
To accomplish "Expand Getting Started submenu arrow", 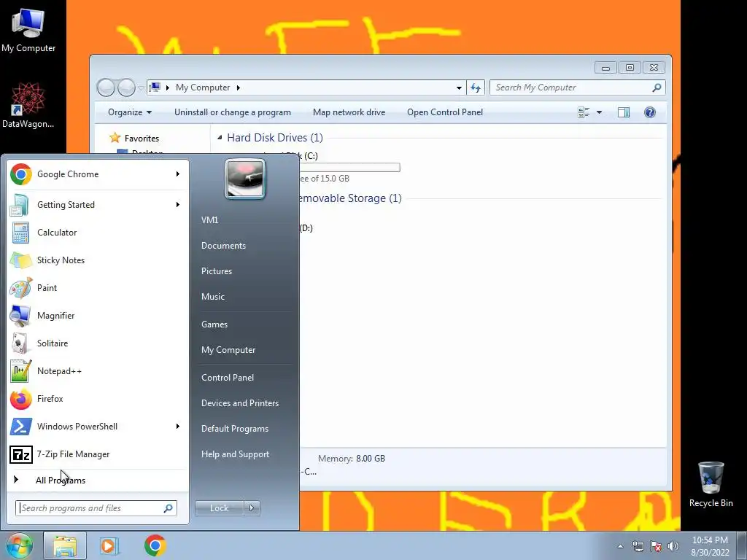I will [178, 205].
